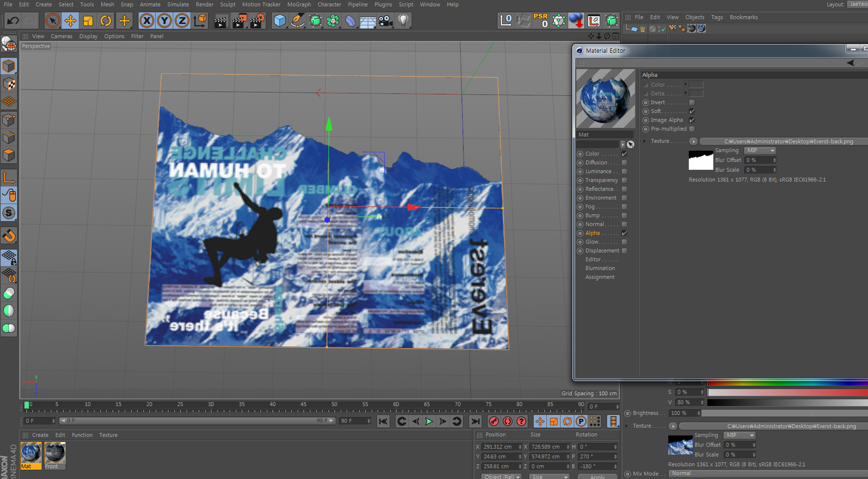Select the Live Selection tool
Image resolution: width=868 pixels, height=479 pixels.
point(52,21)
